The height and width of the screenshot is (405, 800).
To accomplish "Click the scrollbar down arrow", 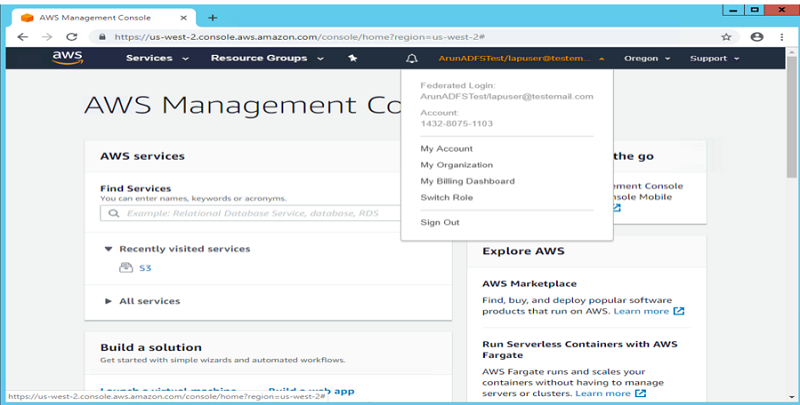I will pos(791,396).
